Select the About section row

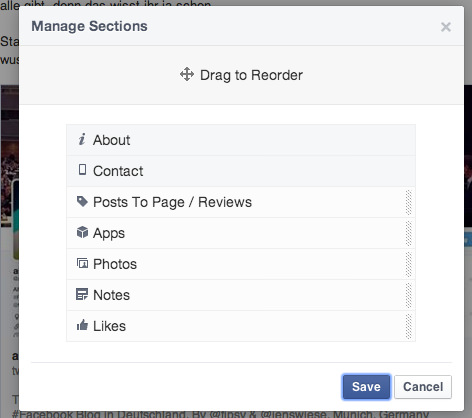pyautogui.click(x=241, y=140)
